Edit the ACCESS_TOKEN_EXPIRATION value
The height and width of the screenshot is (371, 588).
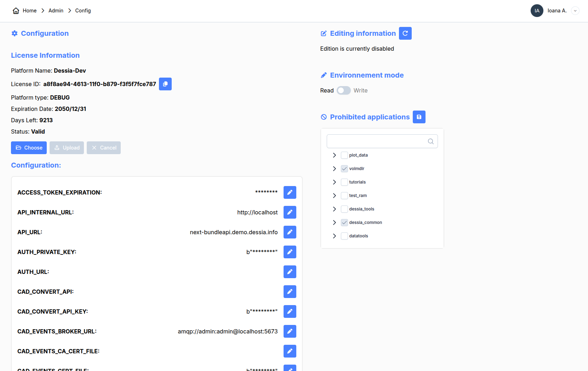tap(290, 192)
